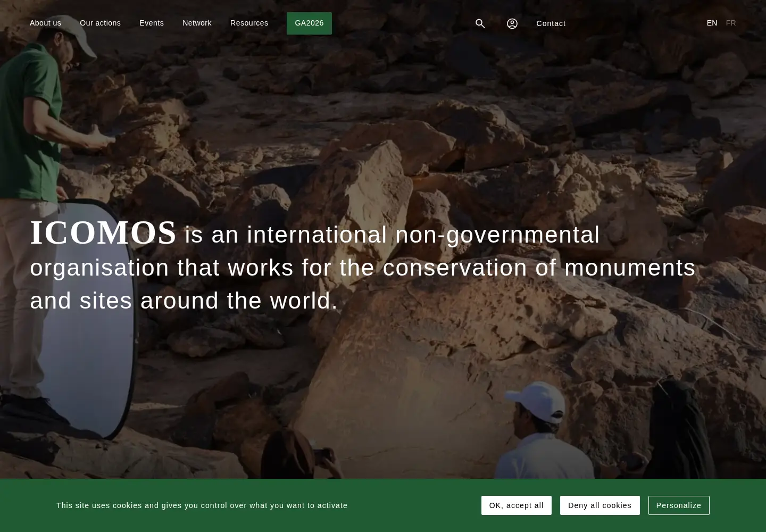The image size is (766, 532).
Task: Click the ICOMOS heading text
Action: (x=103, y=233)
